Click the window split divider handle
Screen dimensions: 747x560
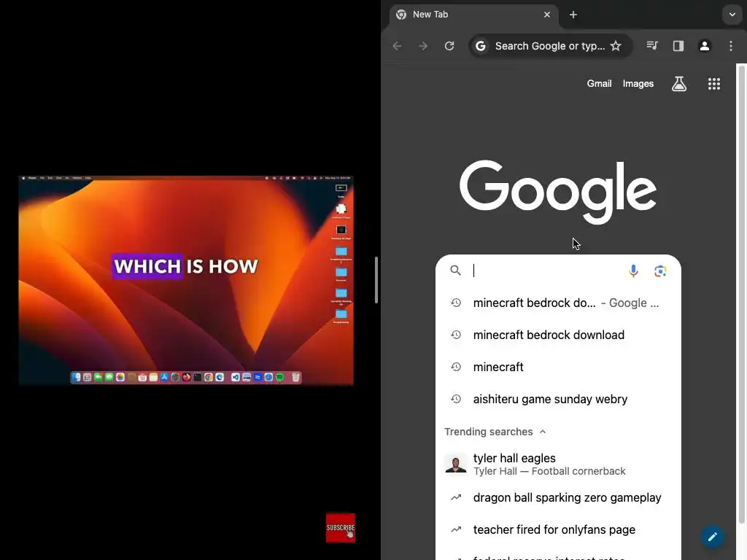pyautogui.click(x=376, y=280)
